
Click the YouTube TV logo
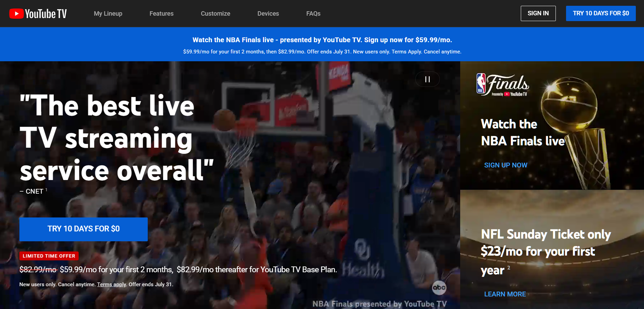tap(38, 14)
